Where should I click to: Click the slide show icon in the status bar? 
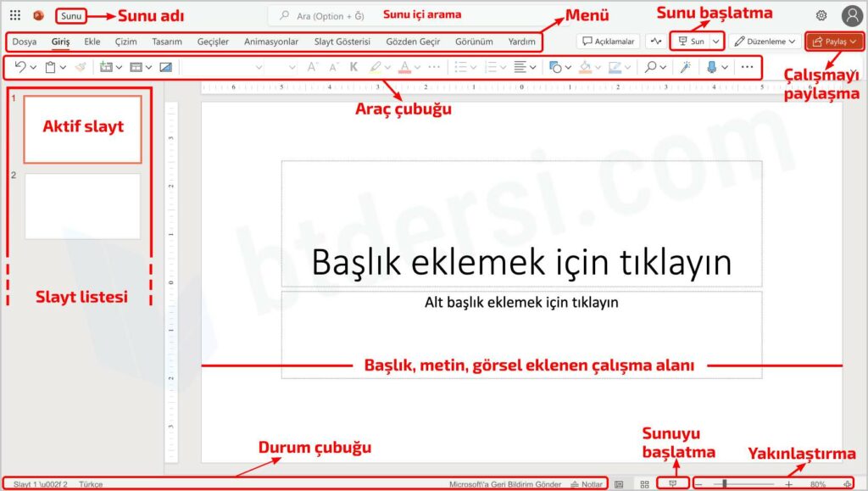pyautogui.click(x=672, y=483)
